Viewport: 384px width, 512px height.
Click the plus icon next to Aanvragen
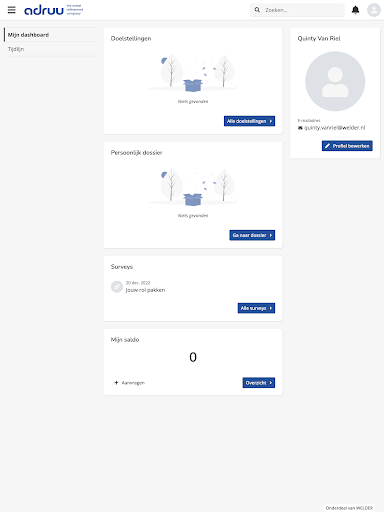[x=116, y=383]
